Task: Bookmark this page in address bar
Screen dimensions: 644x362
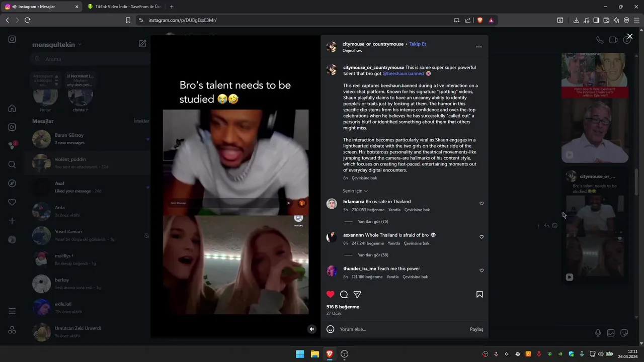Action: click(128, 20)
